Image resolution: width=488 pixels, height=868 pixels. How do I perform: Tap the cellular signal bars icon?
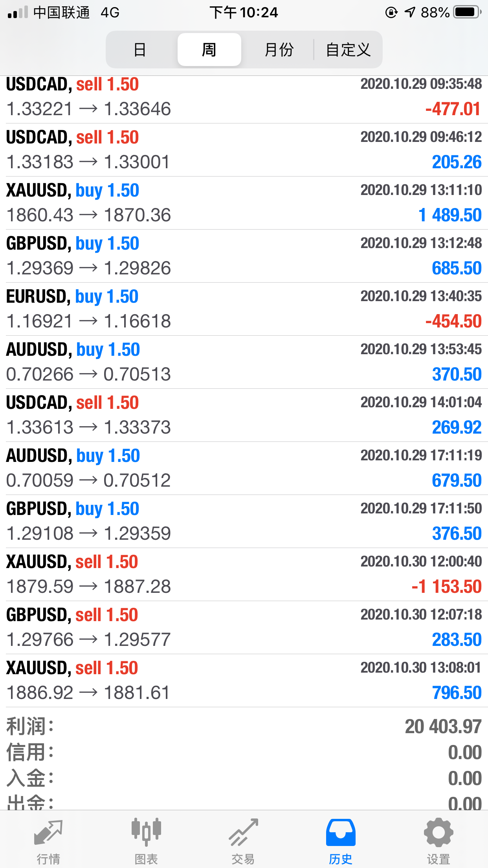coord(18,13)
